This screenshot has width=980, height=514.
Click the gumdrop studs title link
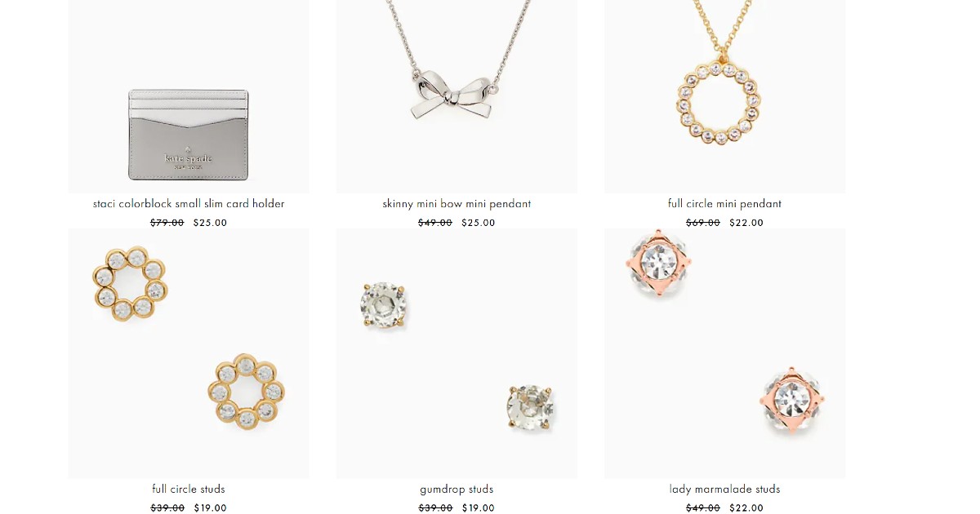click(x=457, y=490)
